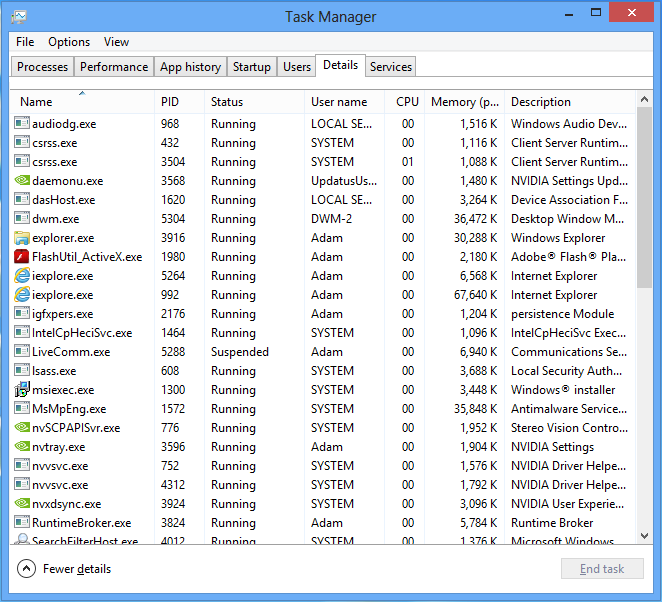662x602 pixels.
Task: Click the dwm.exe process icon
Action: [22, 218]
